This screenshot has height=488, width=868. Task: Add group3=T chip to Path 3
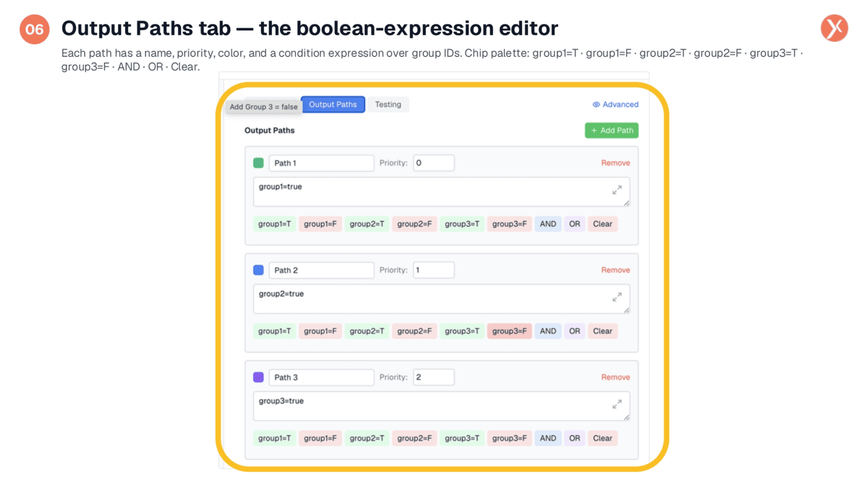click(x=462, y=438)
